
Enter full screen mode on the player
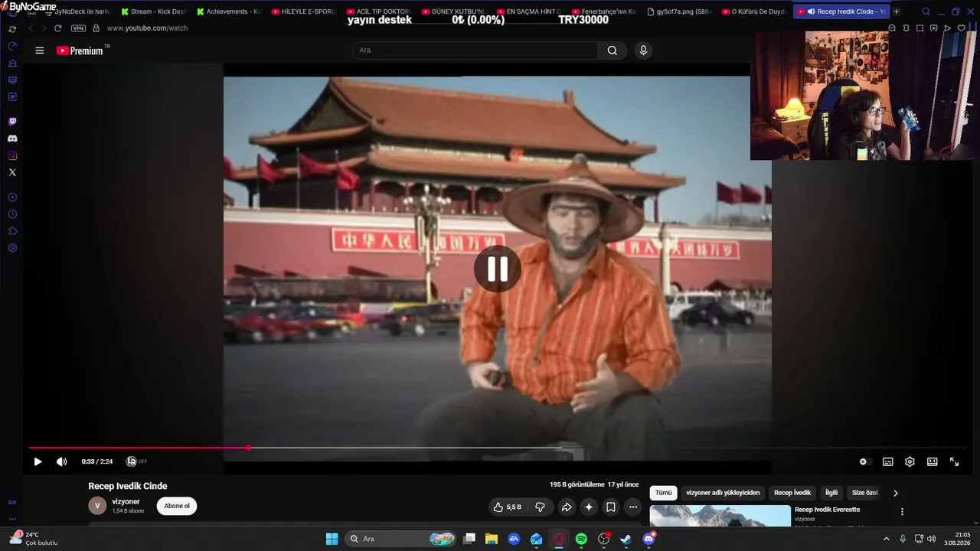pyautogui.click(x=954, y=461)
